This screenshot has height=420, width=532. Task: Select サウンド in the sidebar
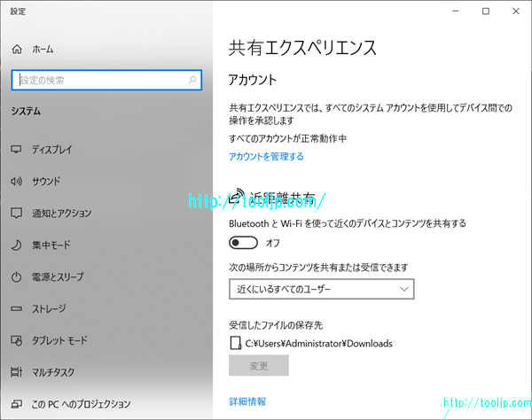point(46,182)
